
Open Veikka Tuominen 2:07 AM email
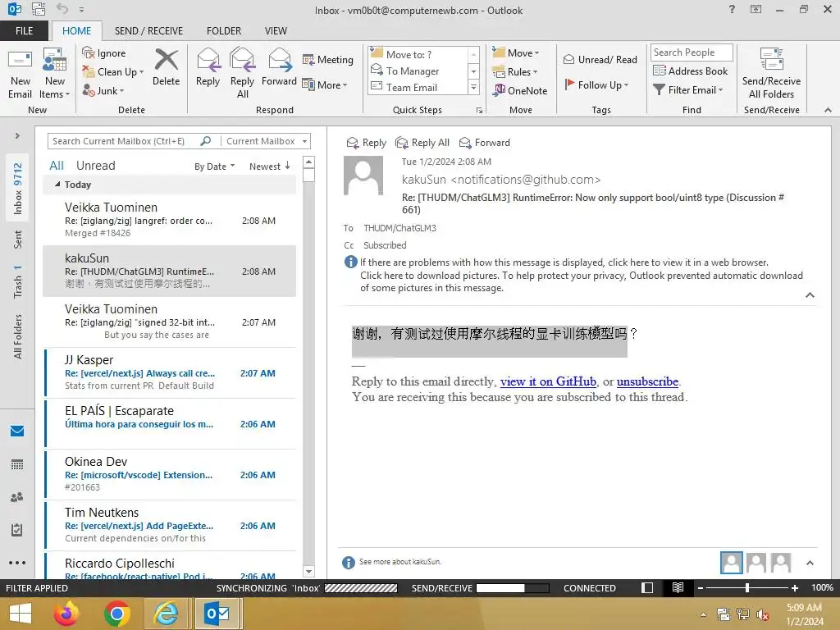coord(169,322)
